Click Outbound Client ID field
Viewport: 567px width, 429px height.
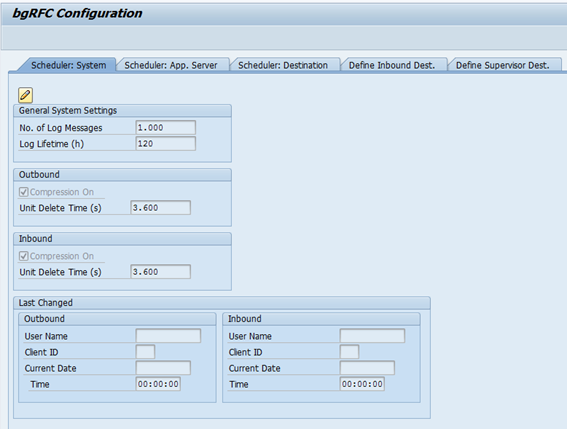145,352
